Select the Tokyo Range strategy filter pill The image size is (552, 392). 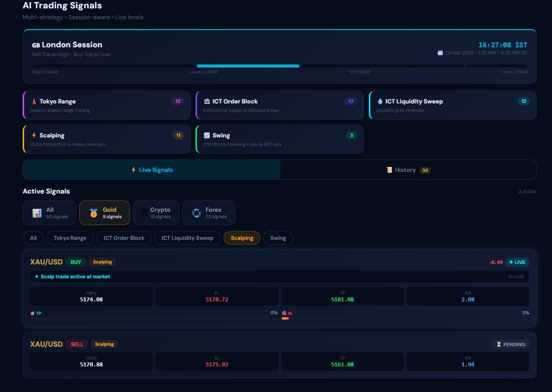point(70,238)
